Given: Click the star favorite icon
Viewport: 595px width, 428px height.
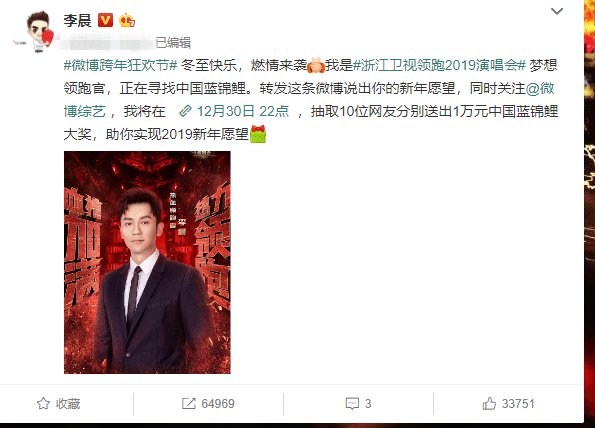Looking at the screenshot, I should tap(43, 403).
